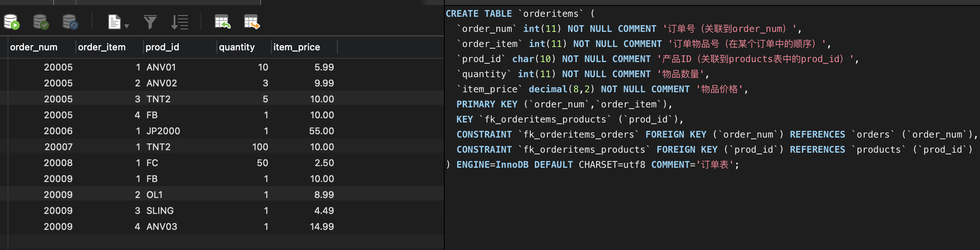Screen dimensions: 980x250
Task: Click the text document icon in toolbar
Action: click(x=114, y=22)
